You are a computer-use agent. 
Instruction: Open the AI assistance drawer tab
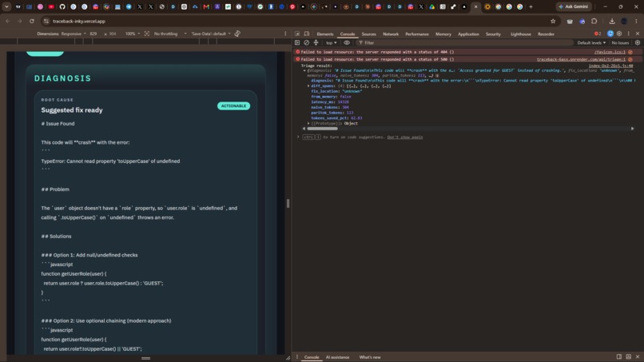point(337,357)
